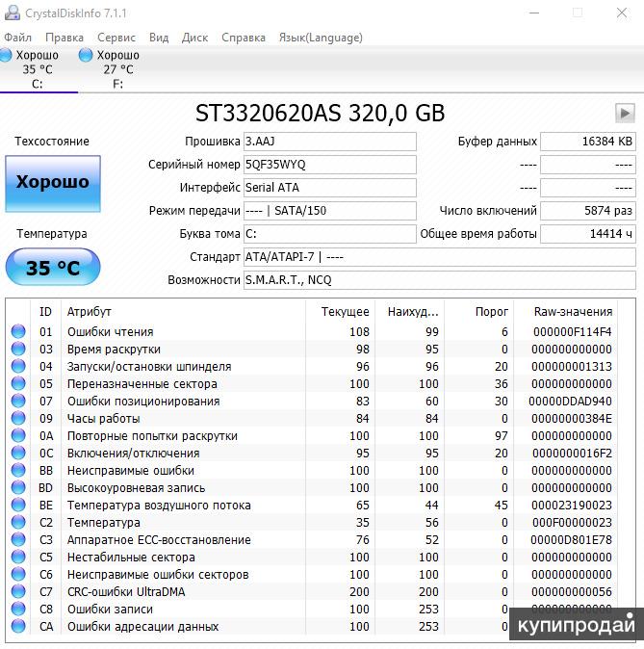
Task: Click the 35 °C temperature button
Action: 53,267
